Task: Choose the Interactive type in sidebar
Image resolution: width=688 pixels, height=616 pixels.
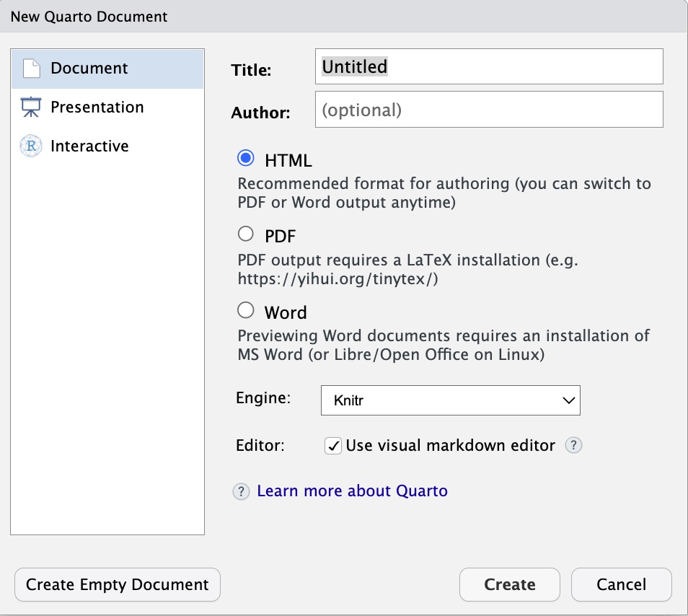Action: 107,146
